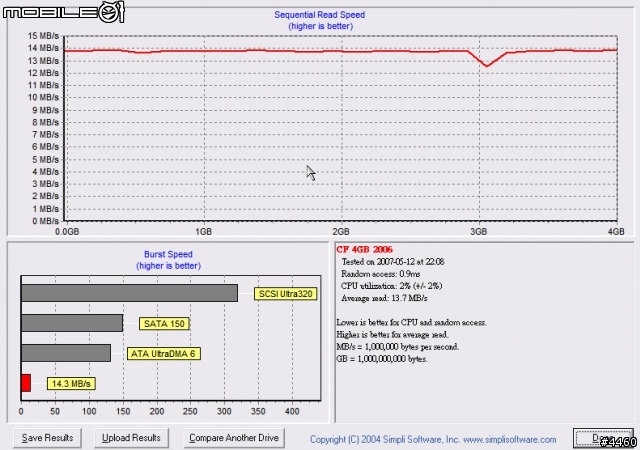The height and width of the screenshot is (450, 640).
Task: Click the SCSI Ultra320 label
Action: click(285, 294)
